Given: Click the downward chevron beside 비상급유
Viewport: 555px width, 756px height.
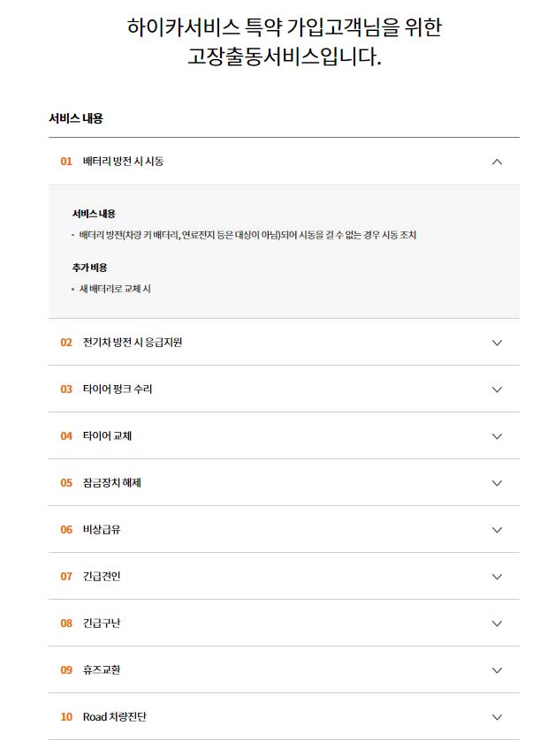Looking at the screenshot, I should click(497, 530).
